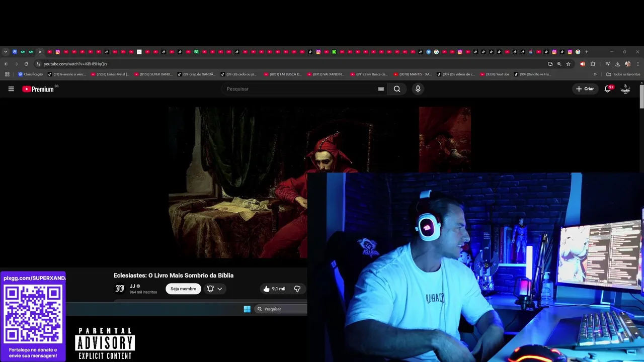
Task: Switch to the white blank-icon tab
Action: pos(139,52)
